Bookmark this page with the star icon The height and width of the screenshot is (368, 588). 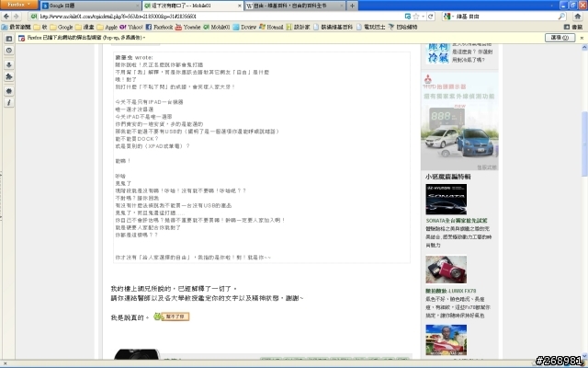click(x=416, y=17)
